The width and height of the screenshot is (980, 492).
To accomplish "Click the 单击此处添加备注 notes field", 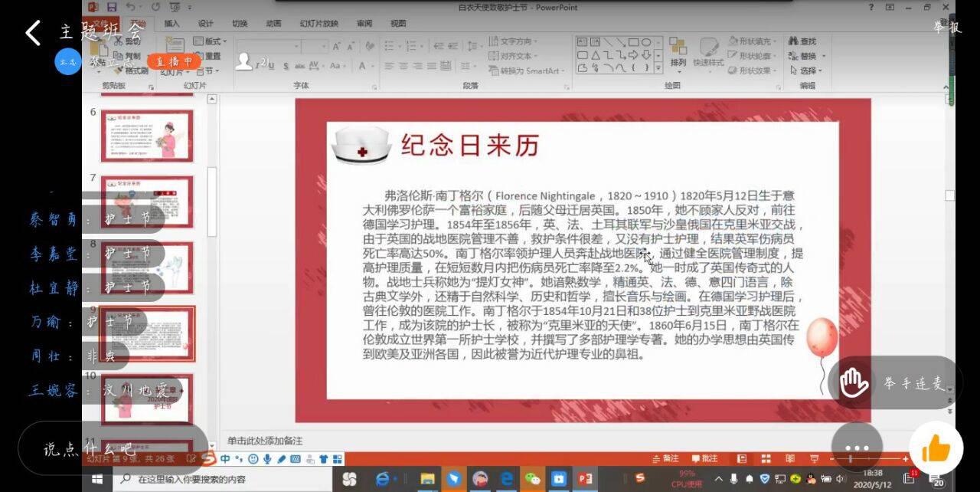I will [265, 441].
